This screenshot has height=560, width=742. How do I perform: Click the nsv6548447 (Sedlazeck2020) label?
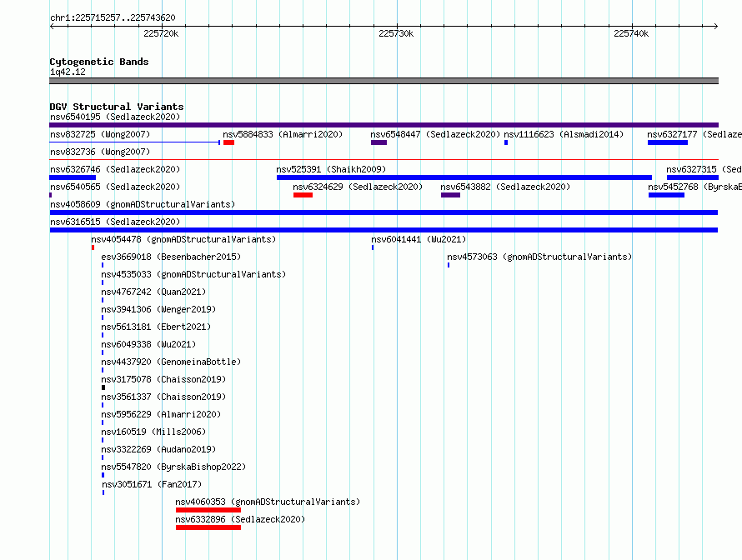tap(435, 134)
